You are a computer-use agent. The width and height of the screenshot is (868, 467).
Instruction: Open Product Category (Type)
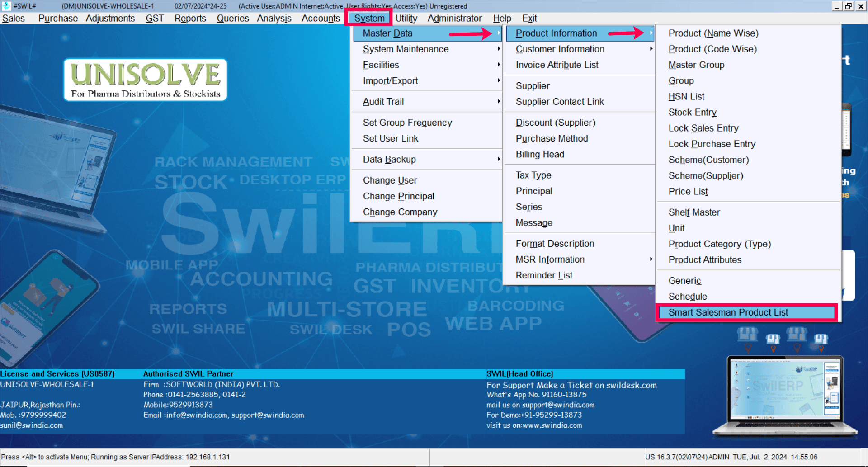point(748,244)
